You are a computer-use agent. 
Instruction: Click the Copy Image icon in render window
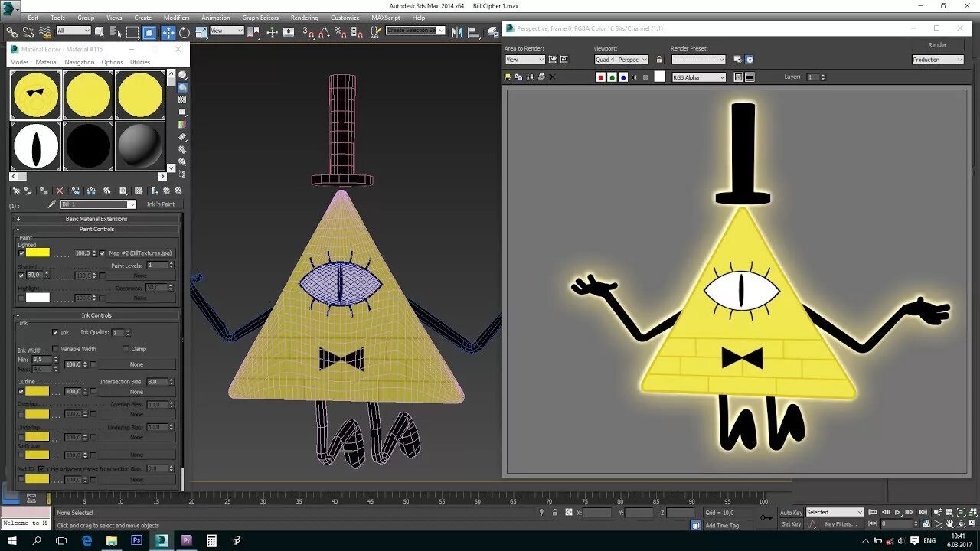pos(518,77)
